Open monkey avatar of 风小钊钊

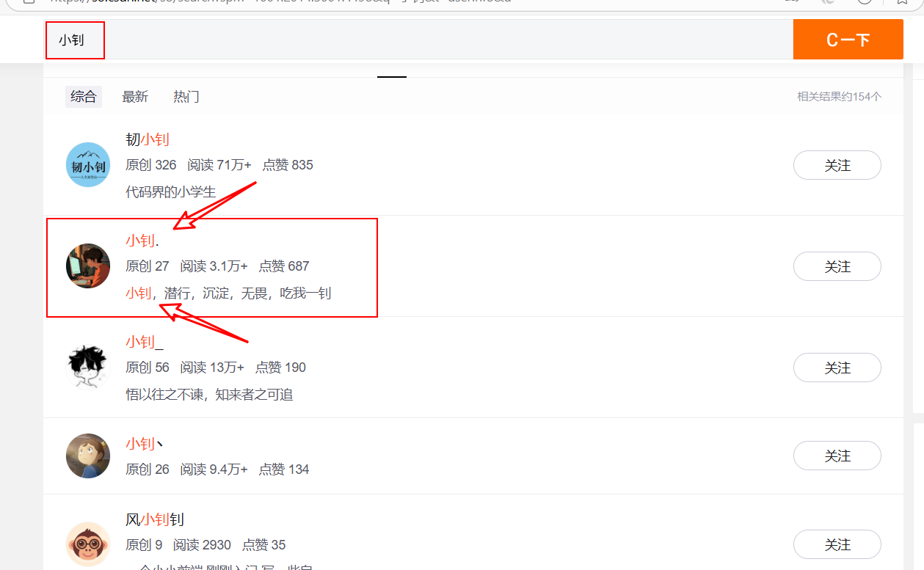(88, 544)
